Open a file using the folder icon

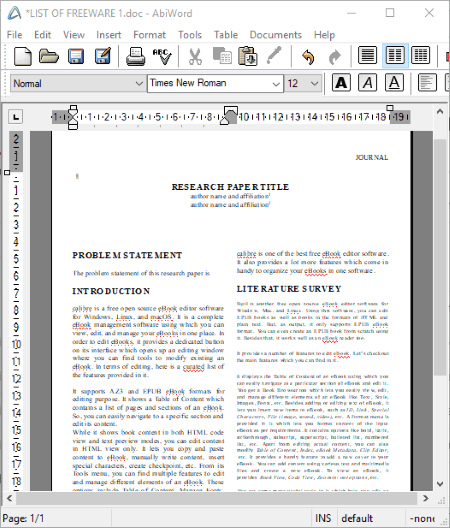[49, 56]
